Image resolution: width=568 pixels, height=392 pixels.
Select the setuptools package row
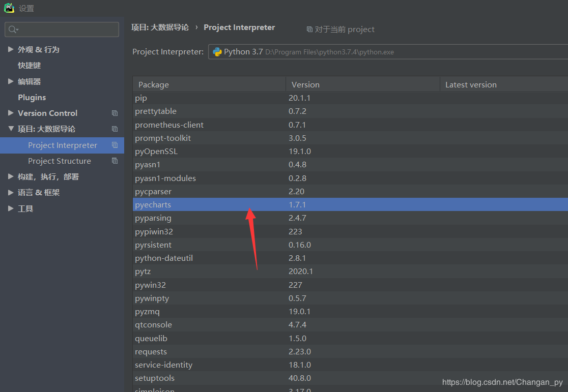(350, 378)
